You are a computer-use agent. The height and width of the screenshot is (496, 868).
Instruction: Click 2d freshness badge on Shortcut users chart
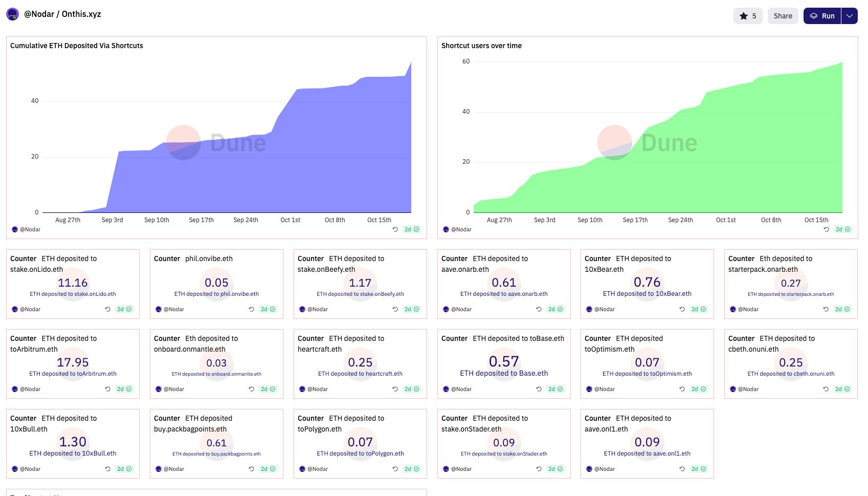pos(843,229)
